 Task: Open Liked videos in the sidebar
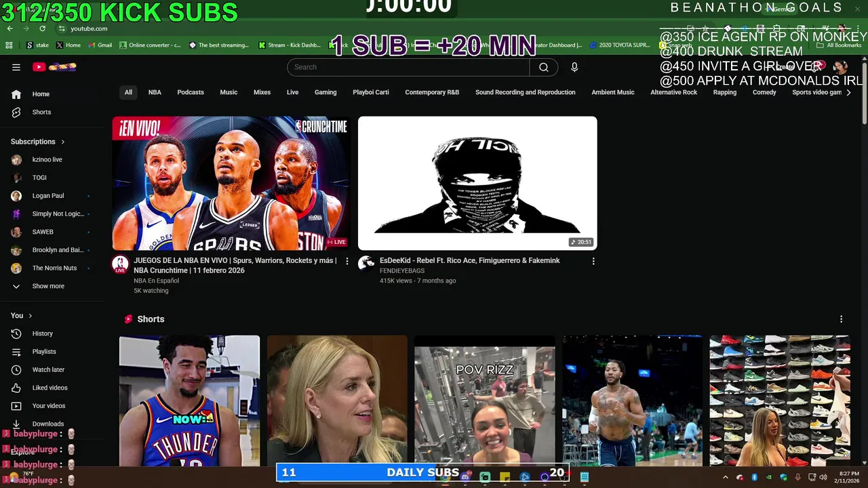coord(52,388)
